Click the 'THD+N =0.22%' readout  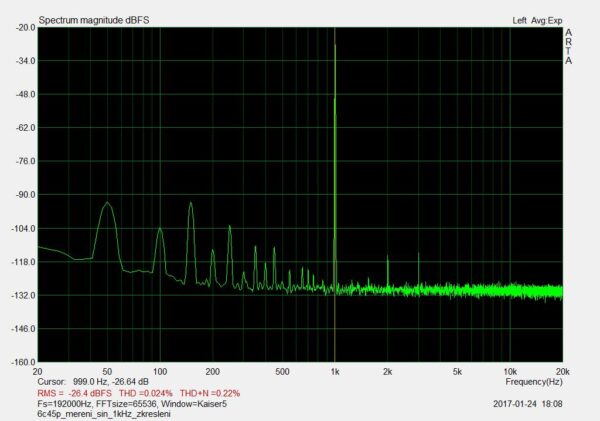210,393
